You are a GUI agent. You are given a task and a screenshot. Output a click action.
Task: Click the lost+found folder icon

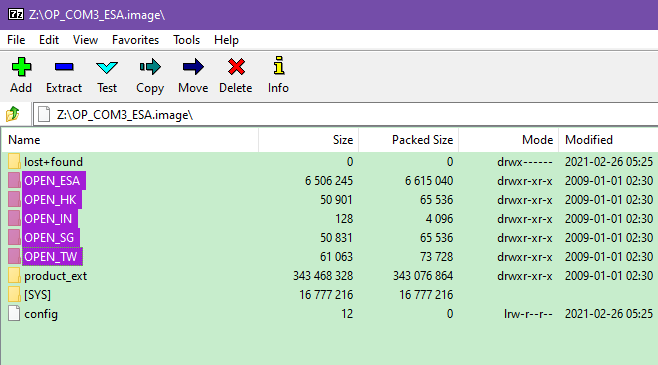click(14, 162)
